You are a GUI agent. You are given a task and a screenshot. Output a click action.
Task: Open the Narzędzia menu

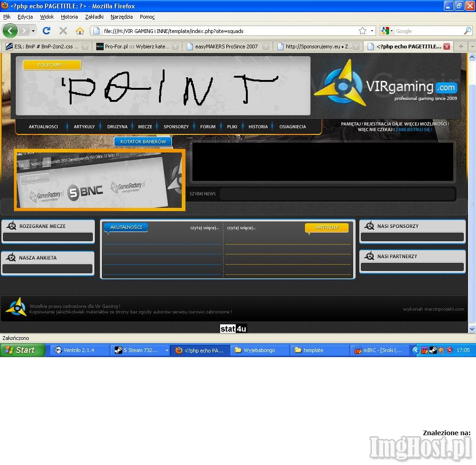pos(121,17)
